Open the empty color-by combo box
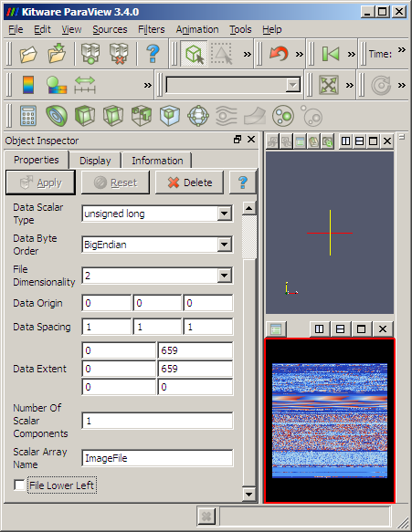 tap(233, 85)
